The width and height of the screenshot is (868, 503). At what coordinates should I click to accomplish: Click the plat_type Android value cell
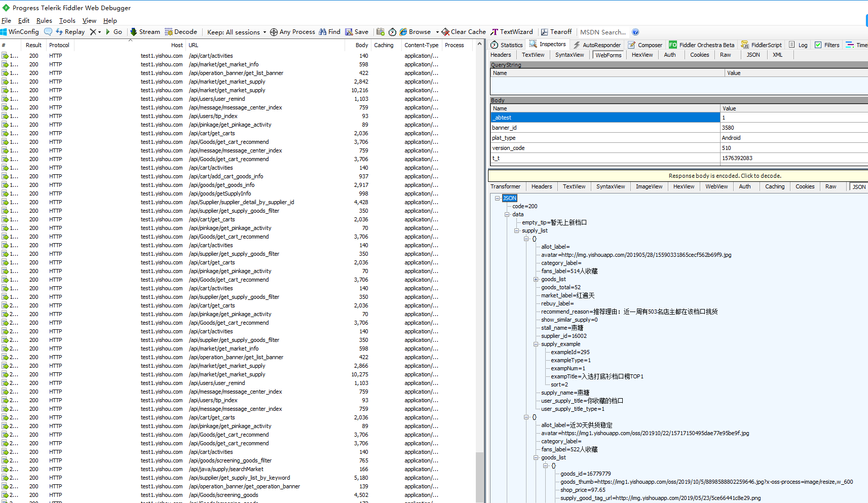pyautogui.click(x=794, y=138)
